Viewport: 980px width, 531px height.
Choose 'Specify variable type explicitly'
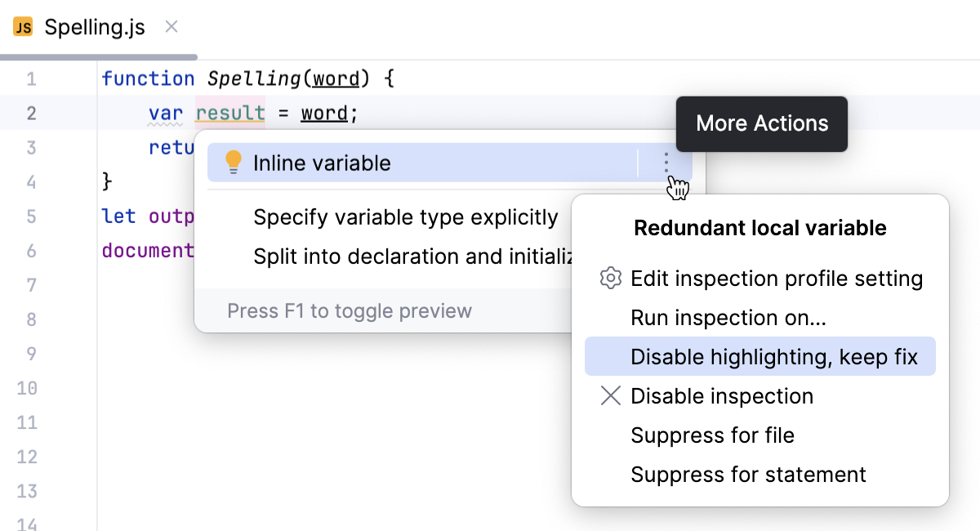pos(405,217)
